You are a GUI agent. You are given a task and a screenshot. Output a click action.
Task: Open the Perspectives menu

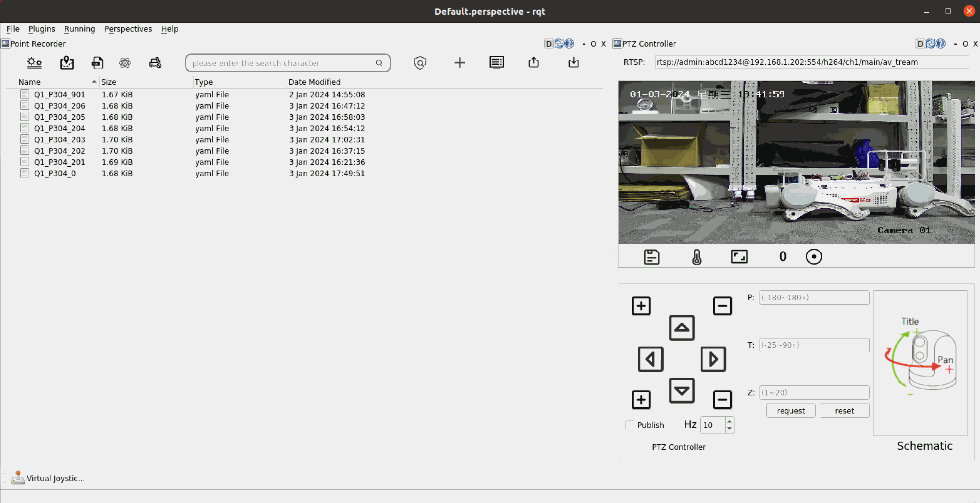[x=128, y=29]
